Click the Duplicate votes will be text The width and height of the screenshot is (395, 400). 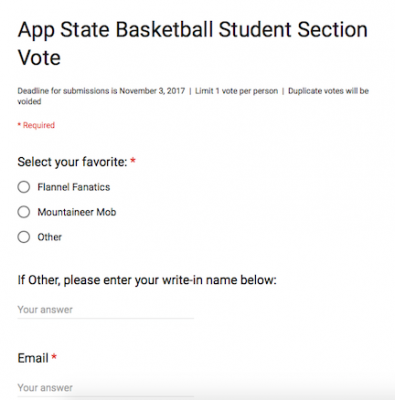[328, 91]
